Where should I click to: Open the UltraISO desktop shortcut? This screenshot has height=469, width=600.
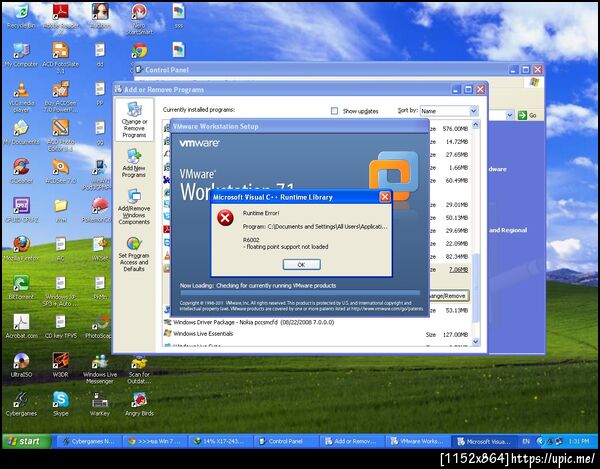[x=21, y=365]
